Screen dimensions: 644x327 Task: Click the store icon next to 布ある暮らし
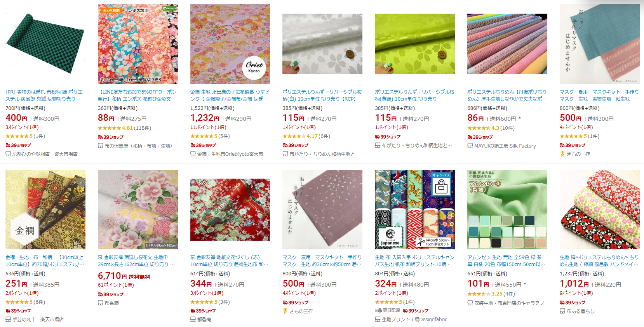(x=562, y=311)
